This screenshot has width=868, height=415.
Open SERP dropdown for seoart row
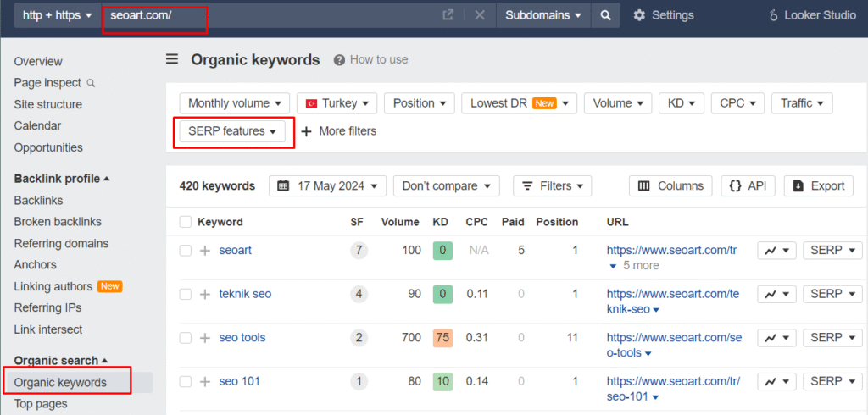(832, 250)
